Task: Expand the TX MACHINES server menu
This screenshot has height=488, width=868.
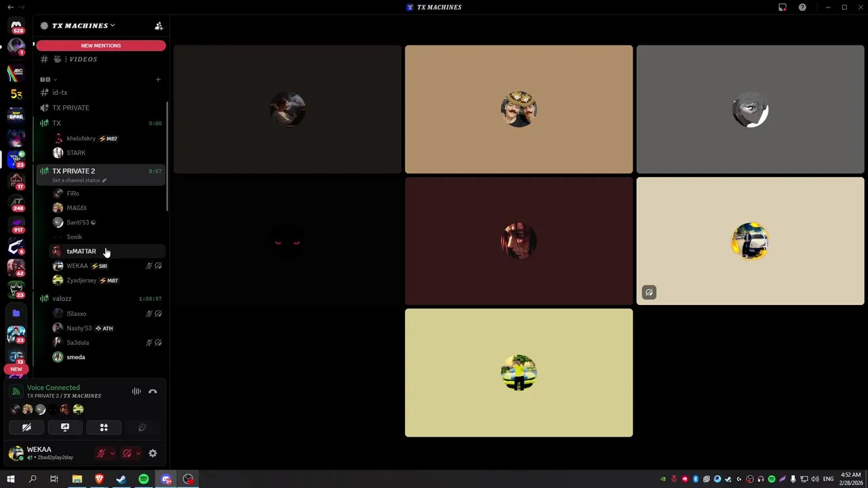Action: click(83, 26)
